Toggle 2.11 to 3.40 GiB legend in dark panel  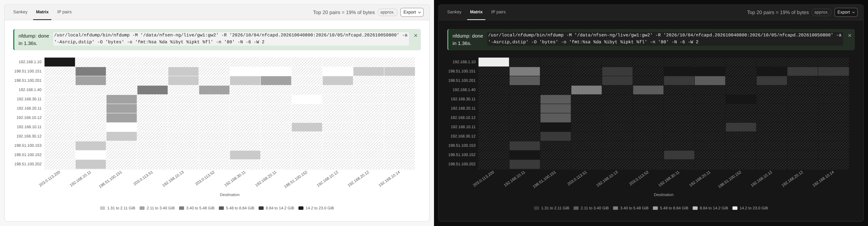591,208
